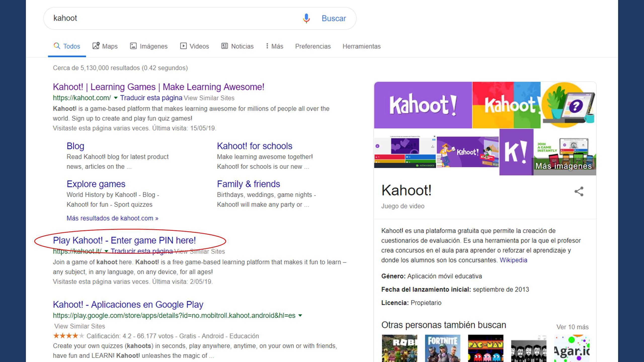Open the Agar.io related search thumbnail

click(572, 348)
